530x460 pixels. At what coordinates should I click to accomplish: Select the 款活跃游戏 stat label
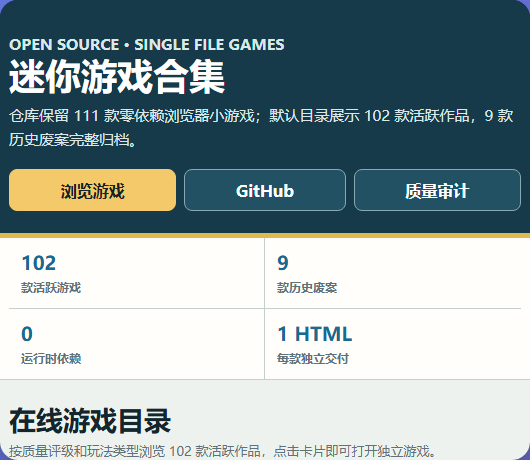coord(51,288)
